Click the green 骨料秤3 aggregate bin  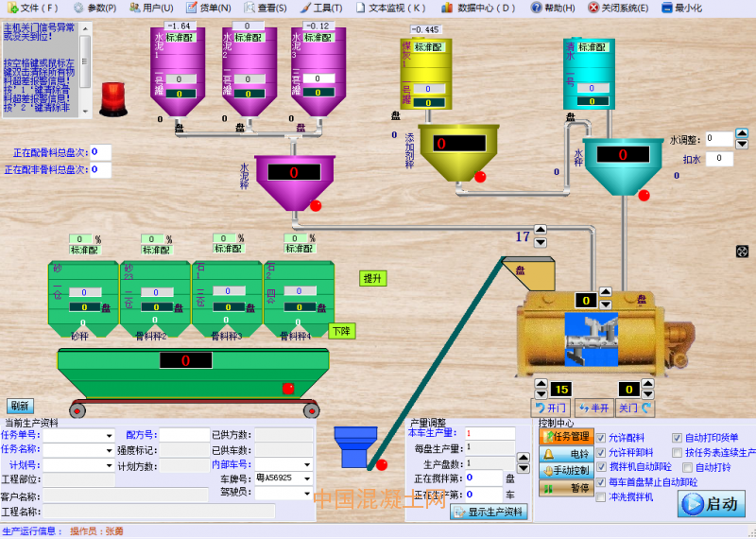coord(227,299)
